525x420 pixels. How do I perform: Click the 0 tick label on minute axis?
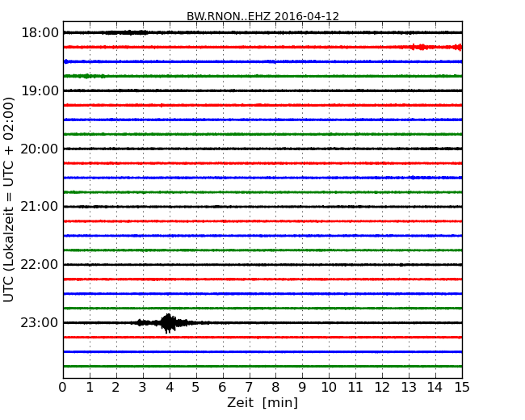(63, 387)
